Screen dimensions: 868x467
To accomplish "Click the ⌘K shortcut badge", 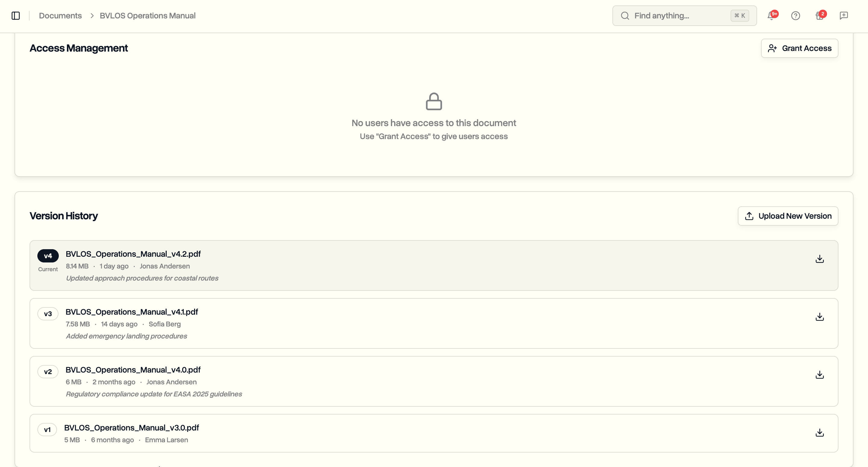I will tap(739, 15).
